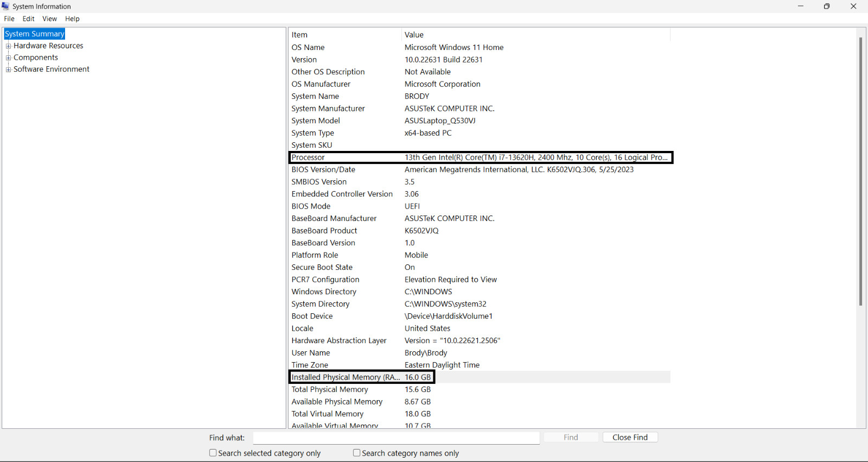Select the Total Physical Memory row
Image resolution: width=868 pixels, height=462 pixels.
480,389
